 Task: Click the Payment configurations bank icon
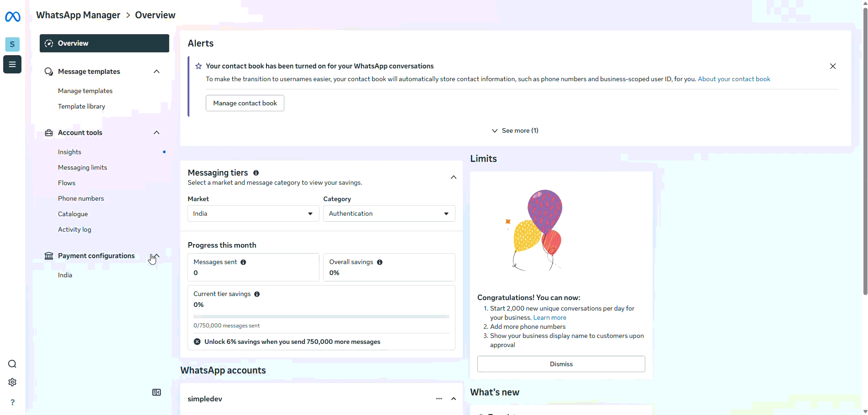[x=49, y=256]
